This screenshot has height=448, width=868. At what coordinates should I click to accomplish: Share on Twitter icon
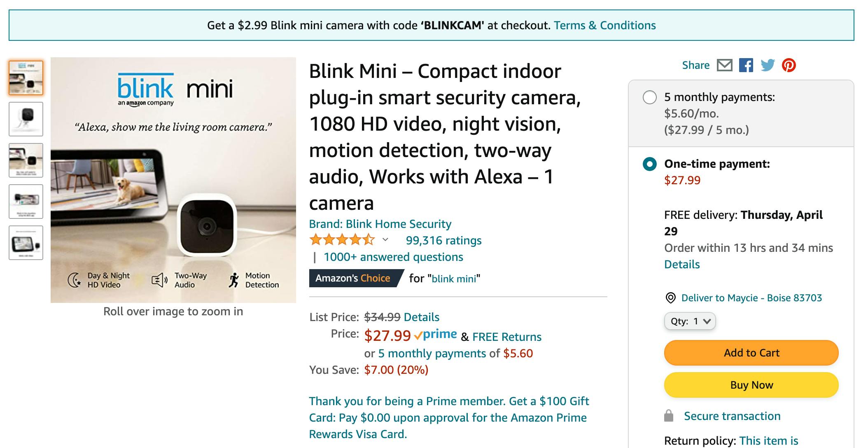point(768,66)
